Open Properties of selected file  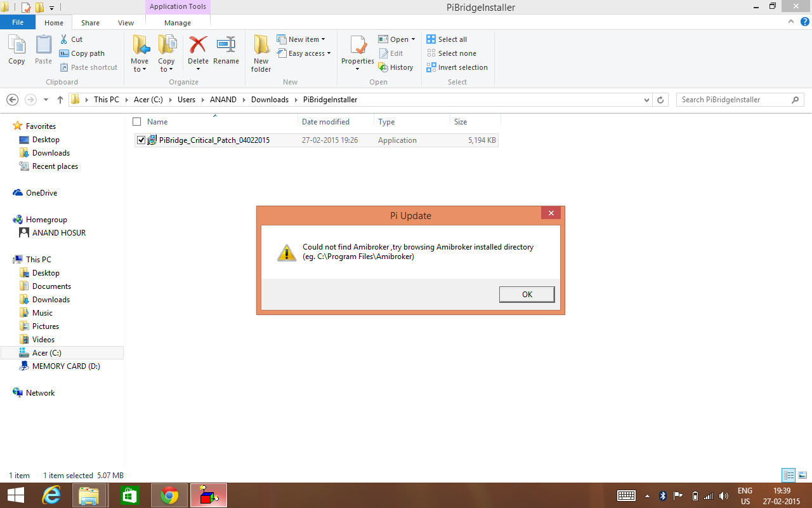coord(358,52)
